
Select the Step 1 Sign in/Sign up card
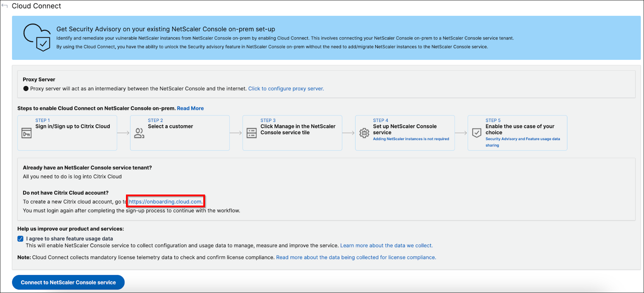(67, 133)
